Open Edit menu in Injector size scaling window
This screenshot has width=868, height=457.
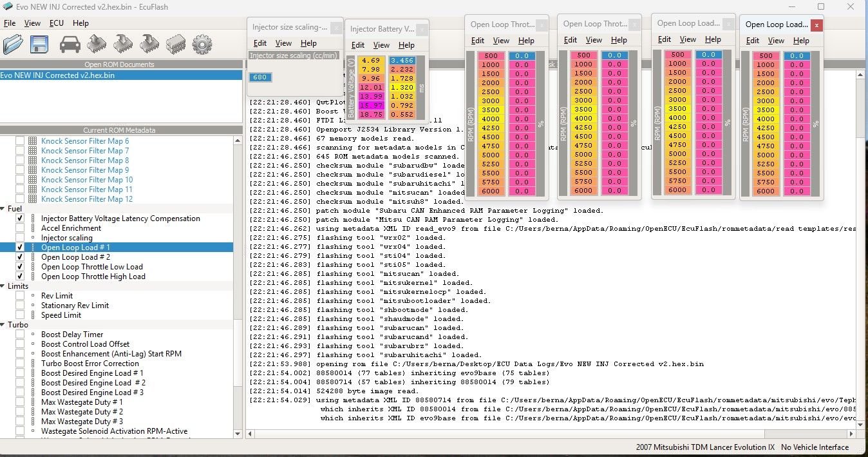point(260,43)
